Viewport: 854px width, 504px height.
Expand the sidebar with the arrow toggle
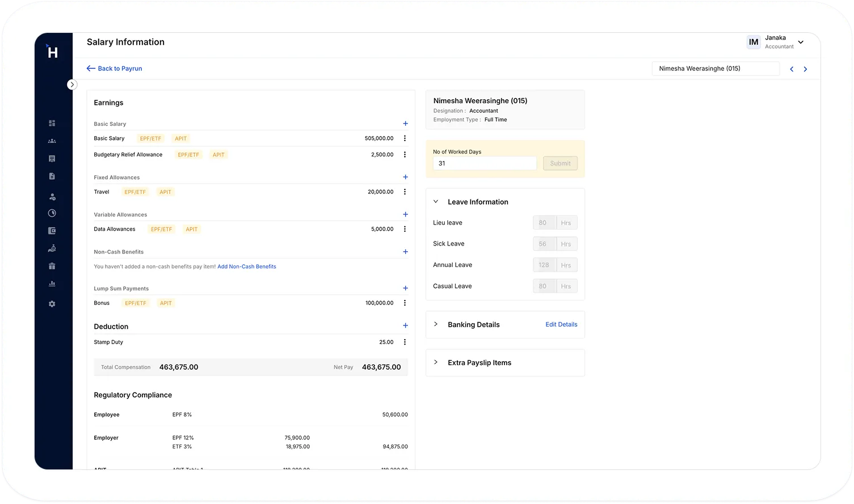pyautogui.click(x=72, y=84)
